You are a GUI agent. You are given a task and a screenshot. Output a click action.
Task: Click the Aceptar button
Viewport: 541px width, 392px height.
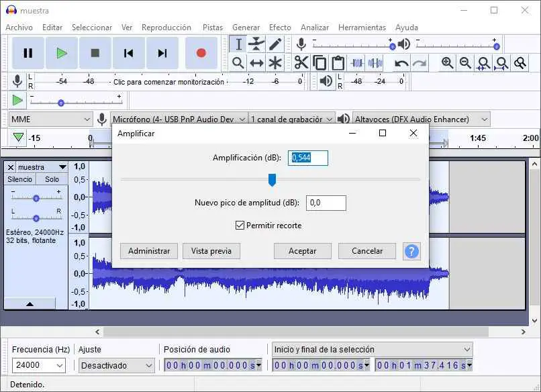303,251
